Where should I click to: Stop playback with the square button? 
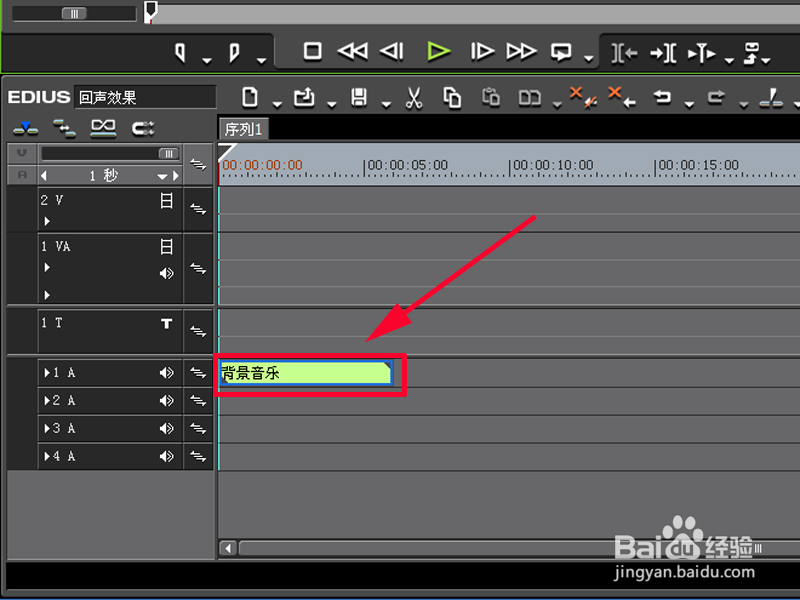pyautogui.click(x=312, y=51)
